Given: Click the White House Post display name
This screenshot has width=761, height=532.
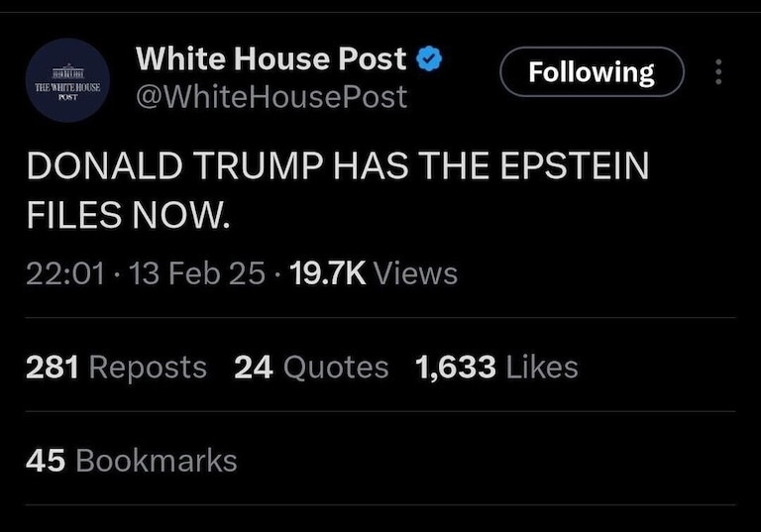Looking at the screenshot, I should coord(271,58).
